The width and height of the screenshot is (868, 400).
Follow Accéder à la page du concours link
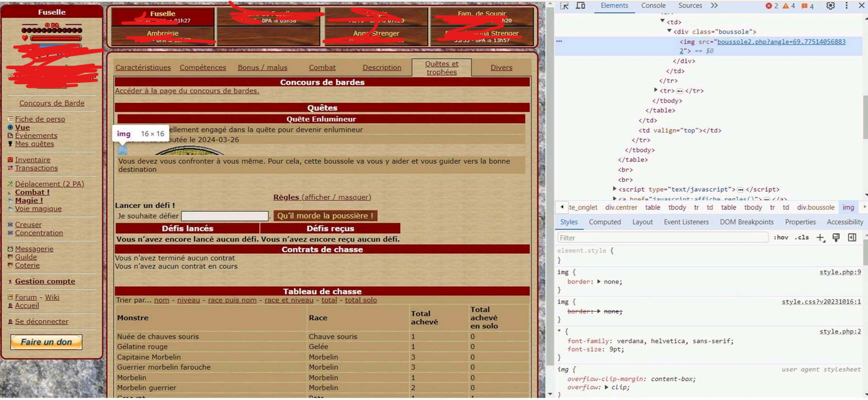tap(187, 91)
